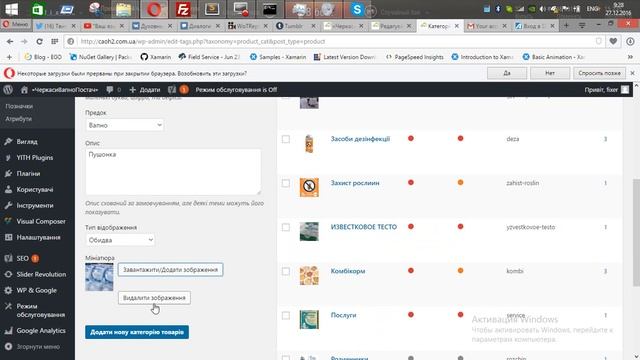Click the Видалити зображення button
This screenshot has height=360, width=640.
coord(154,298)
